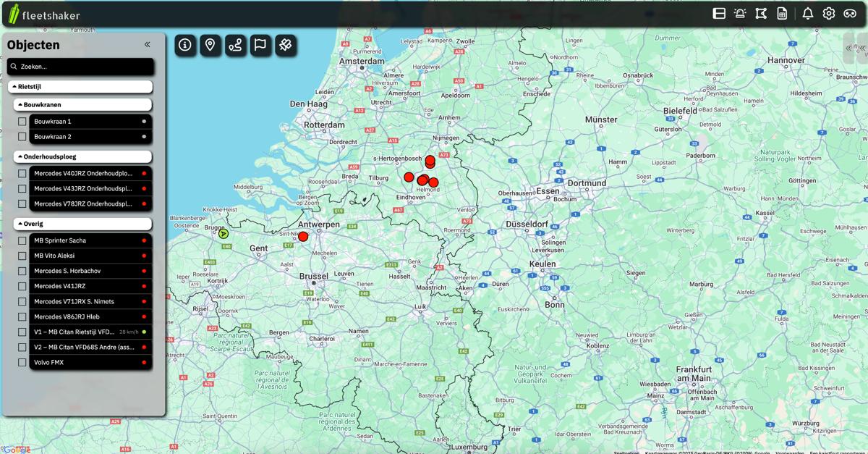Open the street view goggles icon
This screenshot has width=868, height=454.
click(x=849, y=13)
